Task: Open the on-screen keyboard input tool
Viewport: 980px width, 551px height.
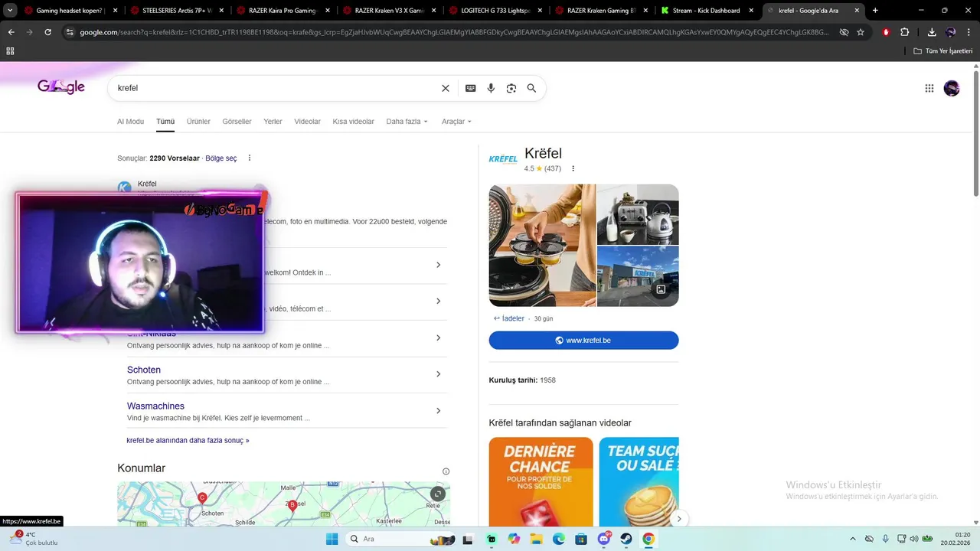Action: (471, 88)
